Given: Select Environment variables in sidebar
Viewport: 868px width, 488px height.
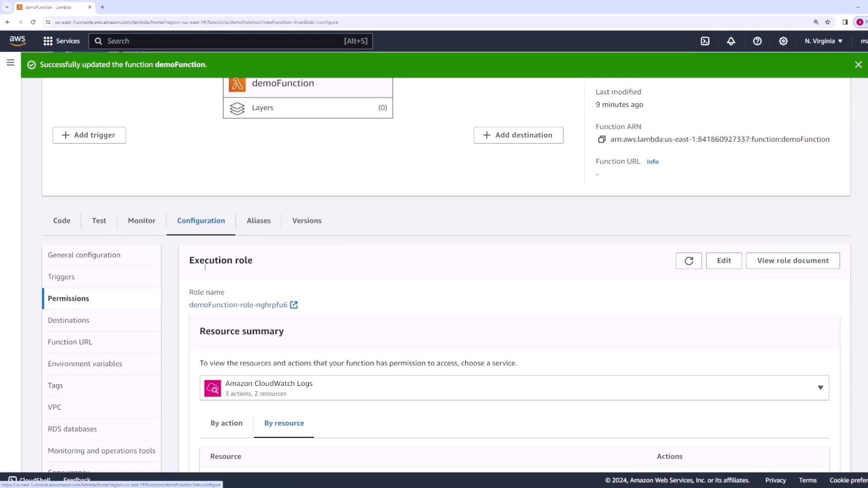Looking at the screenshot, I should [85, 364].
